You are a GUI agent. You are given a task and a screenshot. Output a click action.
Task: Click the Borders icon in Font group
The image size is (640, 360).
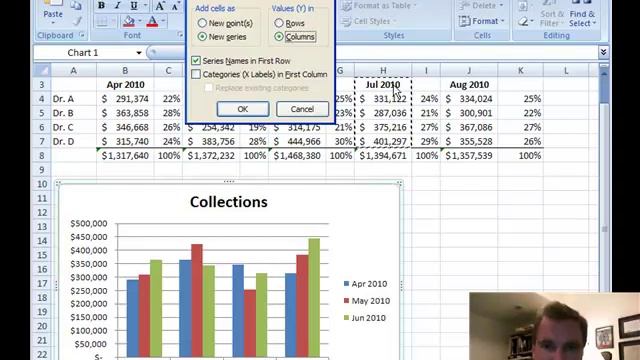102,21
